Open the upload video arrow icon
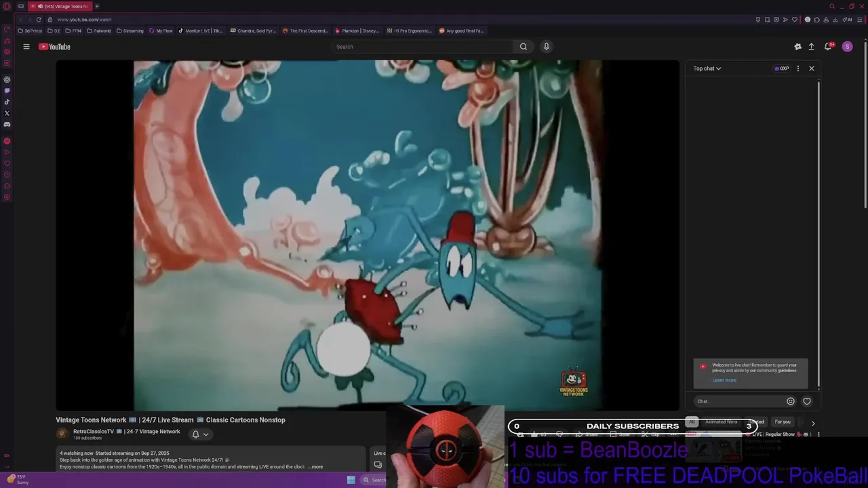 click(811, 47)
